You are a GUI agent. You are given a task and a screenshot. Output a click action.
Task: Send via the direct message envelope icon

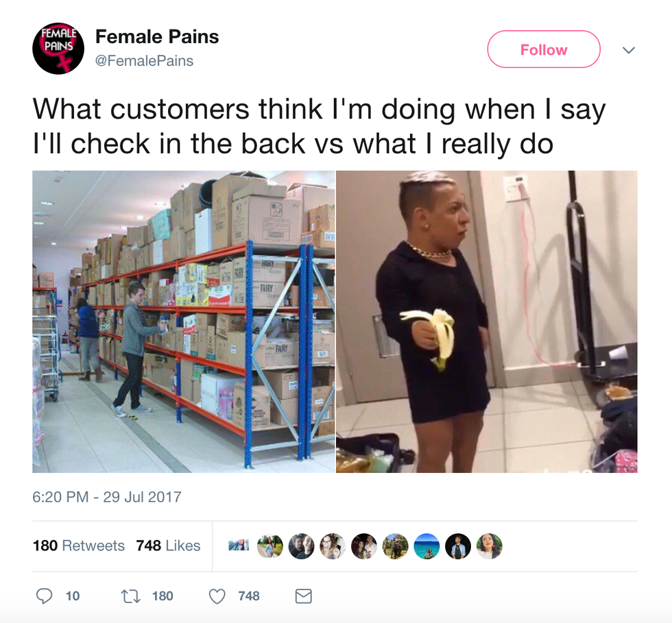303,596
